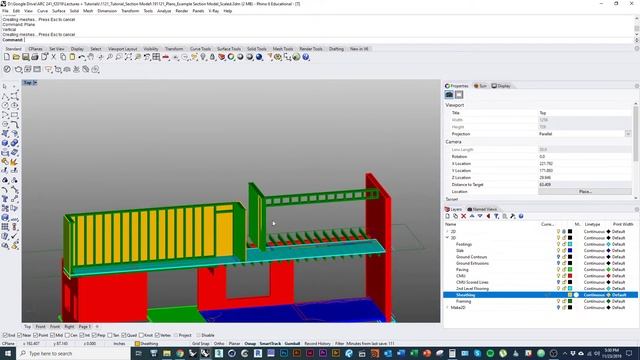
Task: Enable the Tan osnap checkbox
Action: coord(110,335)
